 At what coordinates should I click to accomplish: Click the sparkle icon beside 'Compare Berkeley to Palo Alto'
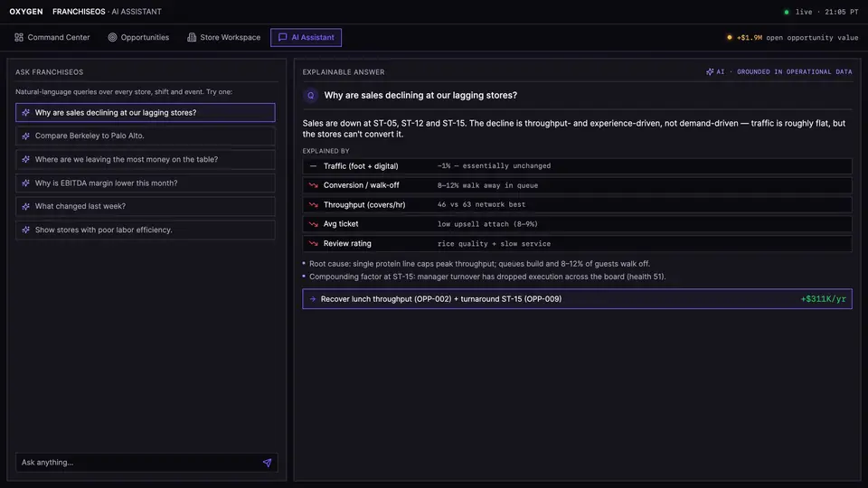click(x=26, y=136)
